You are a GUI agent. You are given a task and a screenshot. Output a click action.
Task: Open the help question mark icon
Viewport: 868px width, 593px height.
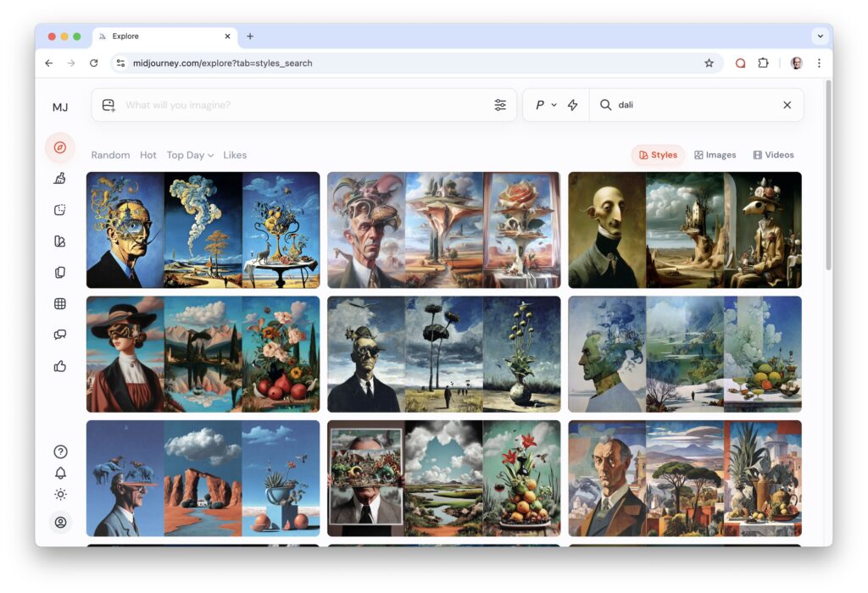(60, 452)
